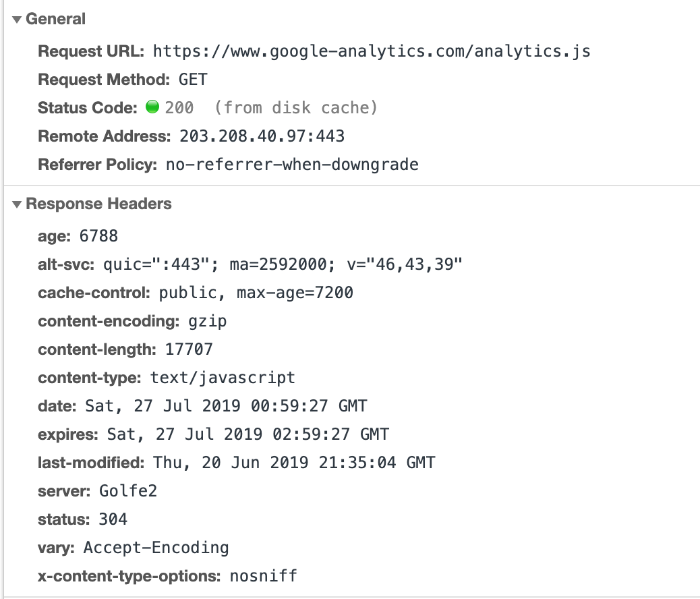Click the remote address 203.208.40.97:443 value
Image resolution: width=700 pixels, height=599 pixels.
point(262,136)
